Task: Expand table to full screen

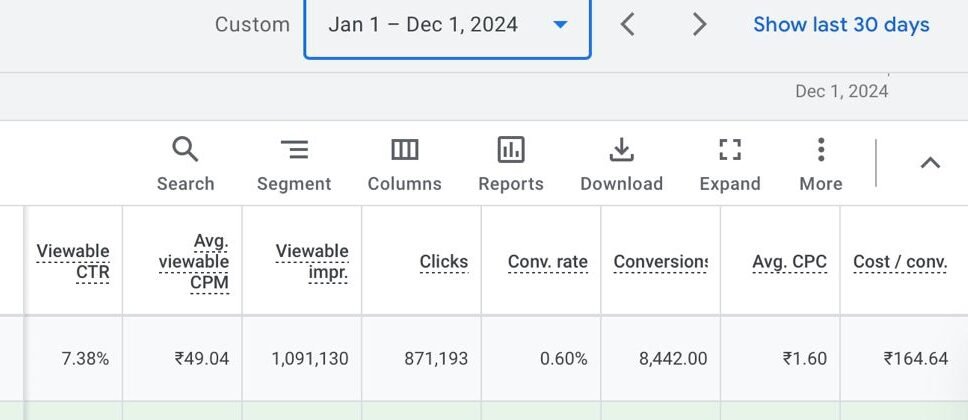Action: (730, 150)
